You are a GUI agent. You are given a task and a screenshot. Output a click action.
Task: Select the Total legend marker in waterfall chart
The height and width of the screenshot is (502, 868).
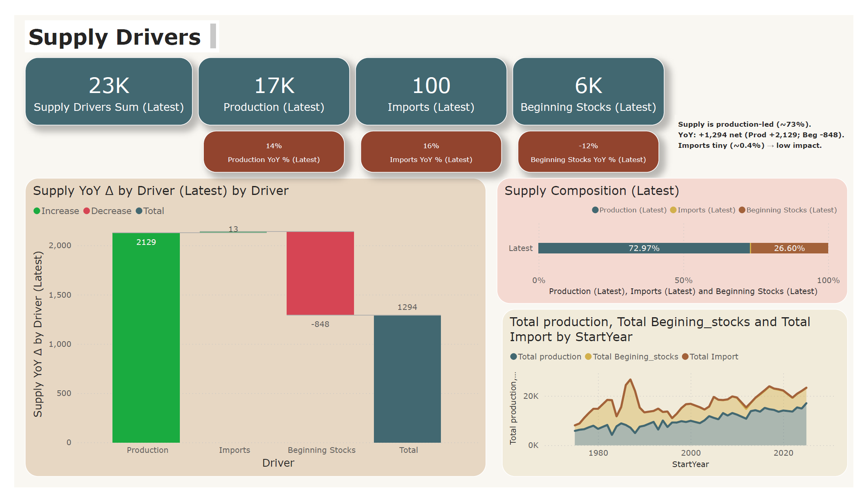(140, 211)
